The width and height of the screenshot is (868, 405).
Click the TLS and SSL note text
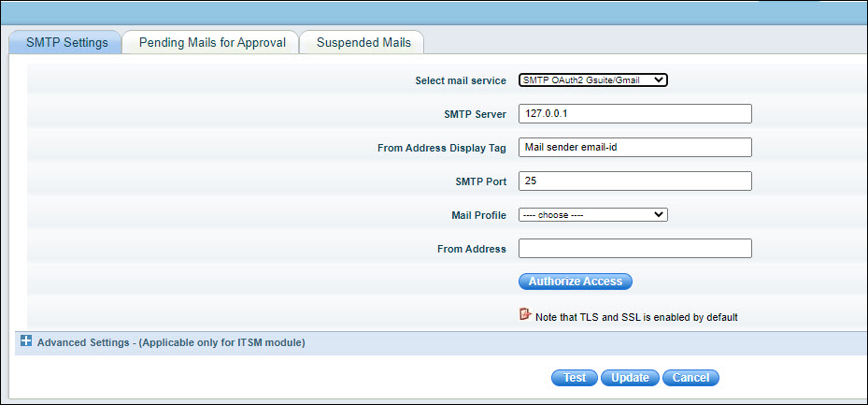(636, 317)
